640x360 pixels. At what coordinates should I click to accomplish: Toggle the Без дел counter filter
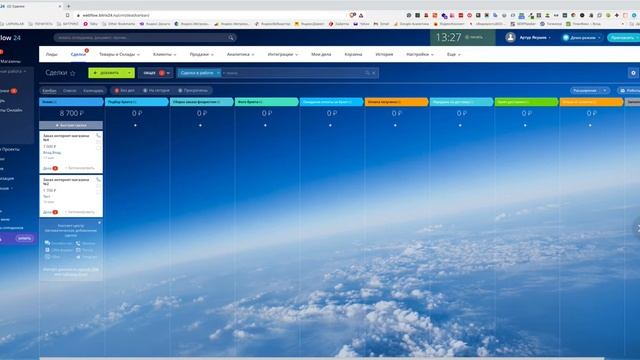[124, 91]
